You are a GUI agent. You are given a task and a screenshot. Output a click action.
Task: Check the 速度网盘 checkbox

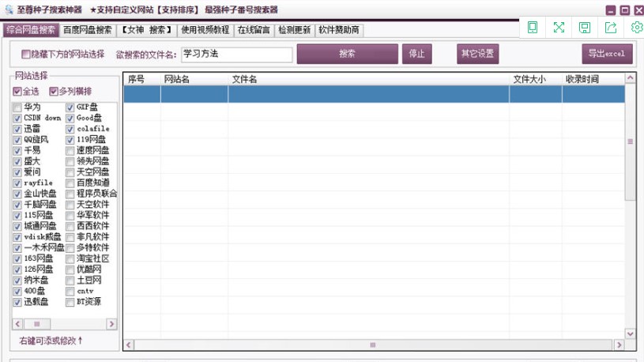tap(70, 151)
